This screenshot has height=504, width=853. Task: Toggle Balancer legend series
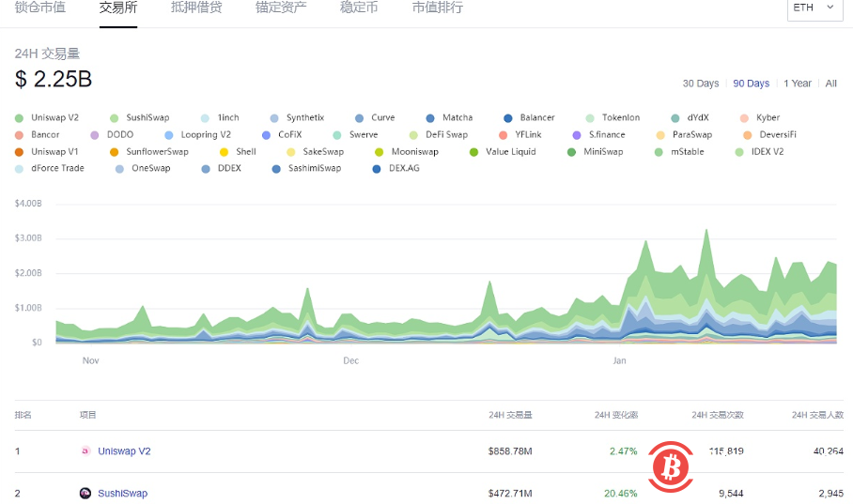(529, 117)
